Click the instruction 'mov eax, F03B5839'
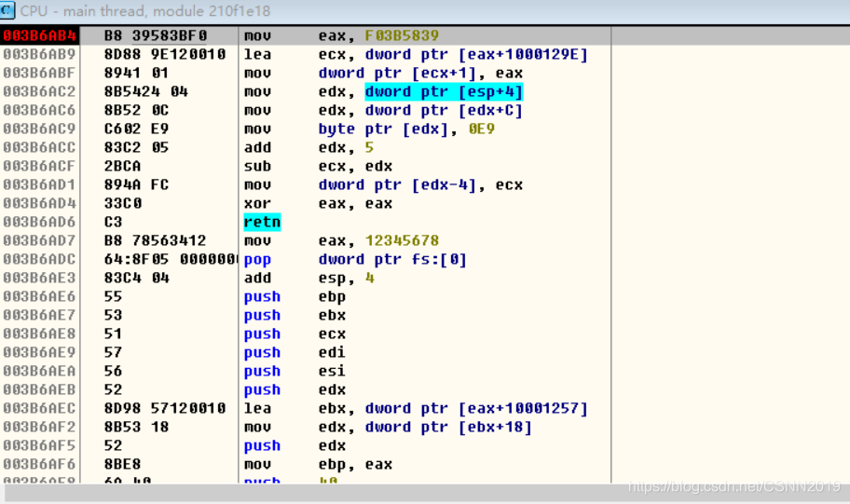Viewport: 850px width, 504px height. tap(341, 35)
